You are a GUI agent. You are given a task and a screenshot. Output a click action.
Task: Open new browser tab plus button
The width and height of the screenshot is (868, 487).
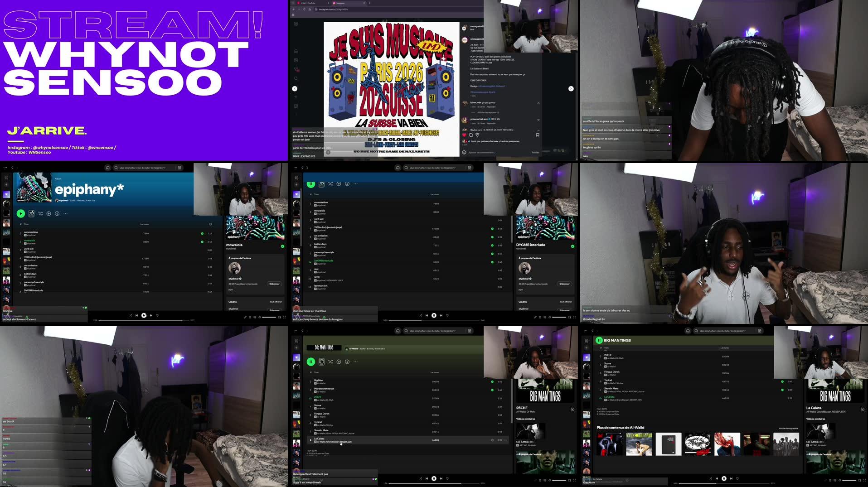click(369, 3)
